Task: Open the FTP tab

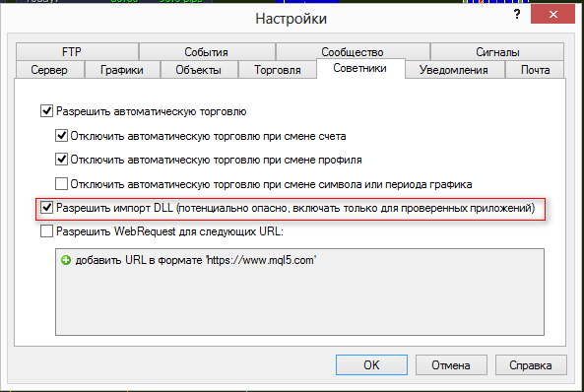Action: tap(78, 51)
